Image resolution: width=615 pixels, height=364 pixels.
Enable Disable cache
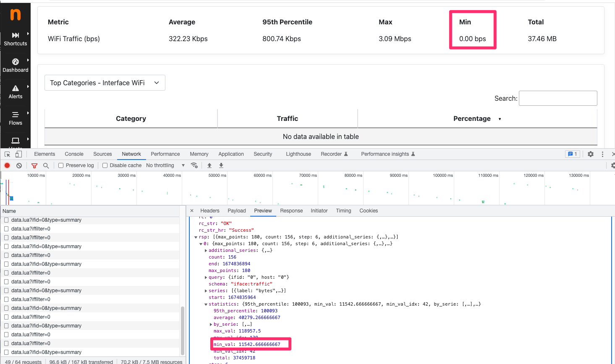pos(105,165)
